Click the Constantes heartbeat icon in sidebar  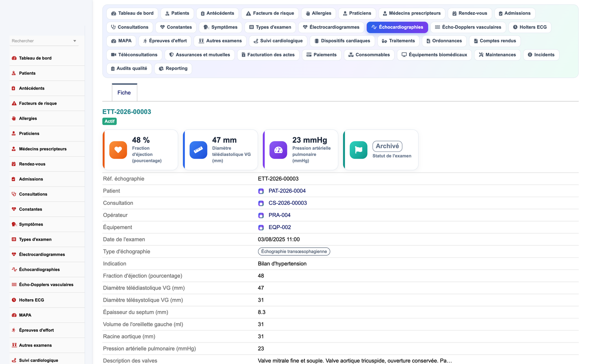(x=14, y=209)
